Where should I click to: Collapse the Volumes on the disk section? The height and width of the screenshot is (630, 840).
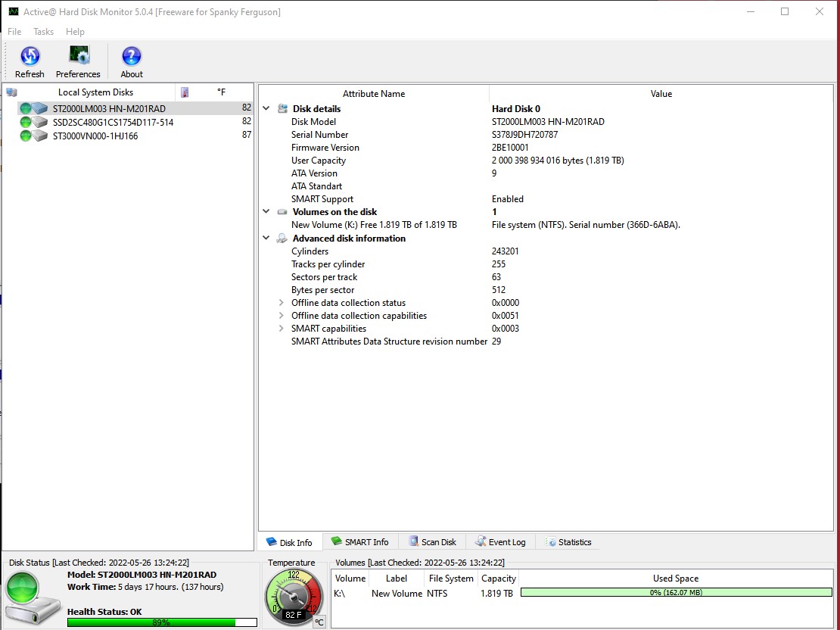(x=266, y=212)
